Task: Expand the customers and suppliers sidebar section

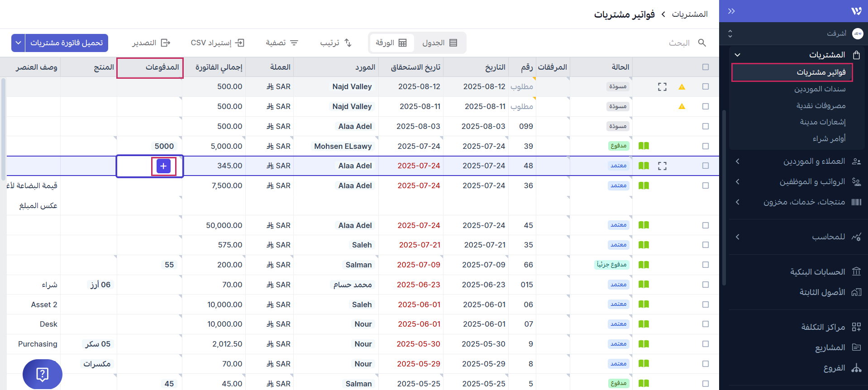Action: (x=737, y=162)
